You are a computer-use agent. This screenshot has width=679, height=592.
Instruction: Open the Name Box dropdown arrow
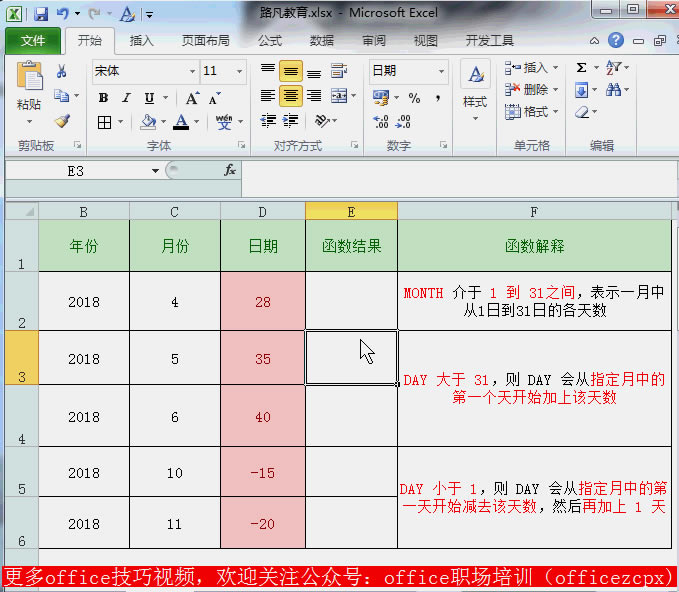click(x=155, y=171)
